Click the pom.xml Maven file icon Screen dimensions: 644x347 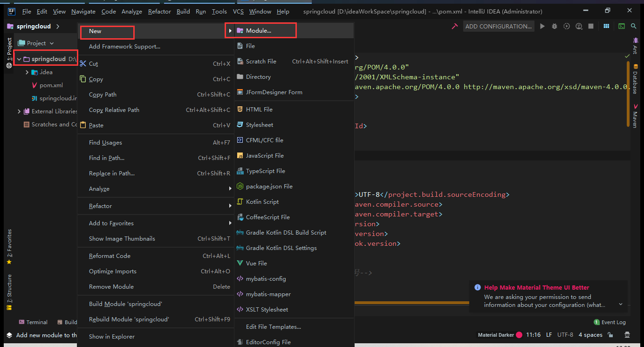click(34, 85)
